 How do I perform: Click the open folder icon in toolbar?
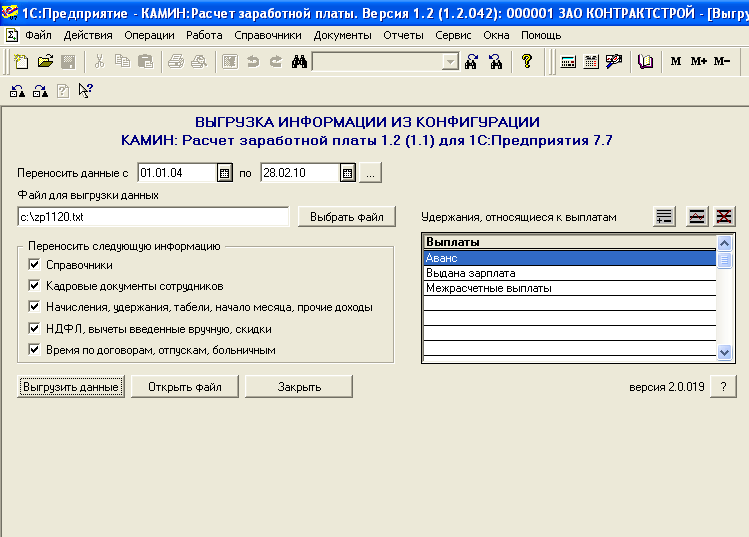coord(45,62)
